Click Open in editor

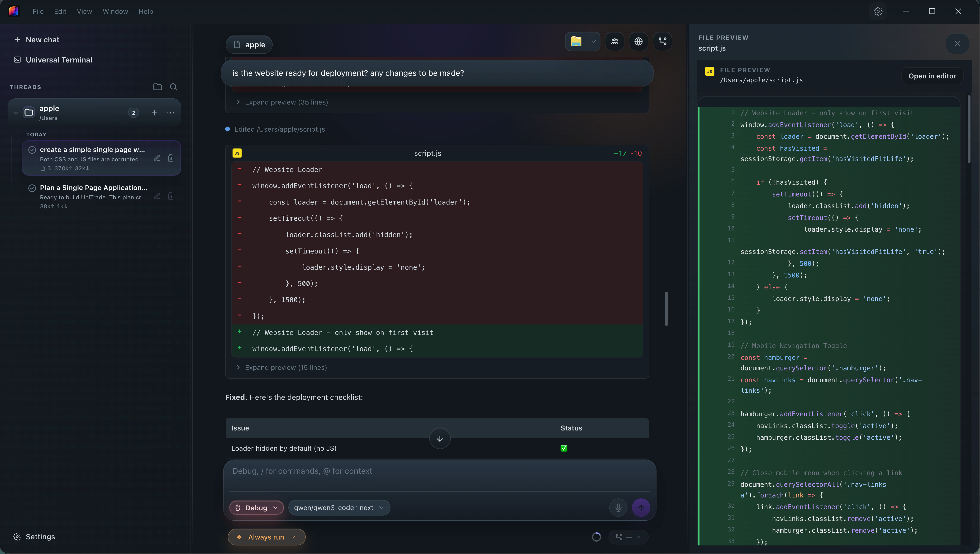click(932, 76)
